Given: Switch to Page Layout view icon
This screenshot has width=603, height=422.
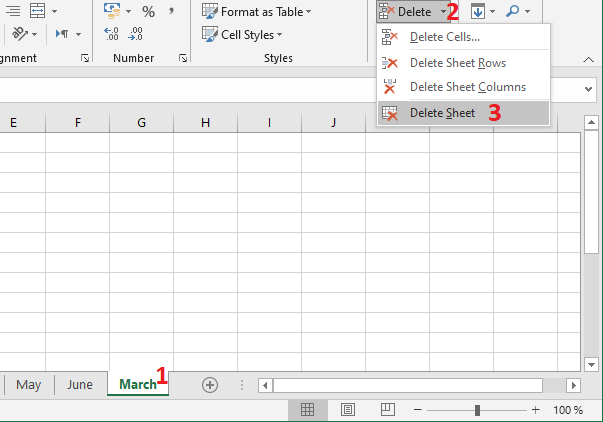Looking at the screenshot, I should [x=347, y=410].
